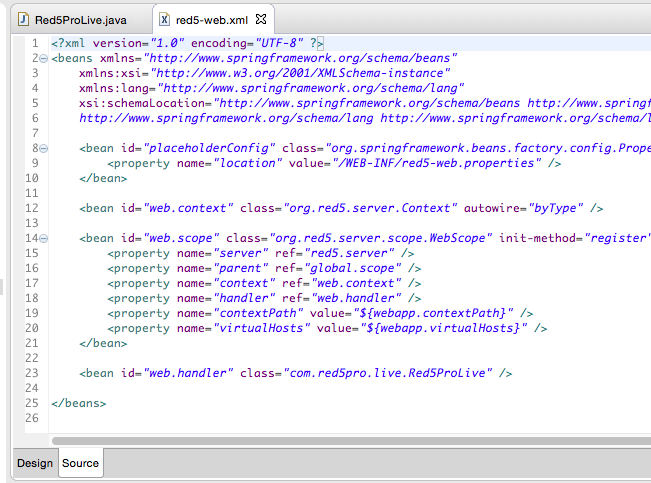
Task: Click "${webapp.virtualHosts}" value on line 20
Action: click(444, 328)
